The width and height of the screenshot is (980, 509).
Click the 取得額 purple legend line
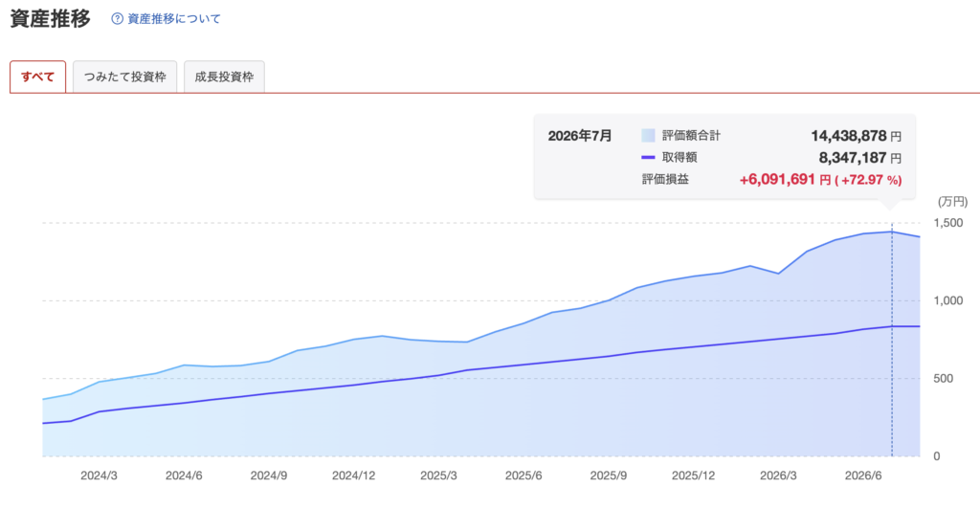648,157
